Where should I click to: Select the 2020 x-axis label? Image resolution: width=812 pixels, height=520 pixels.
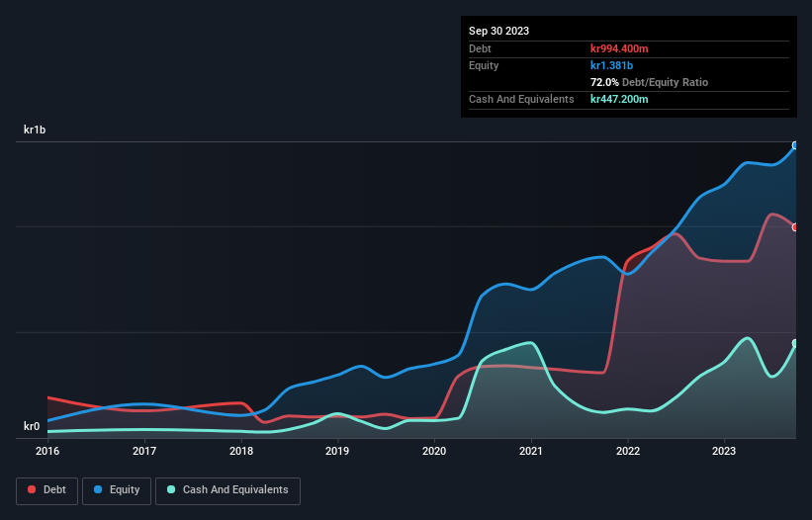point(434,451)
